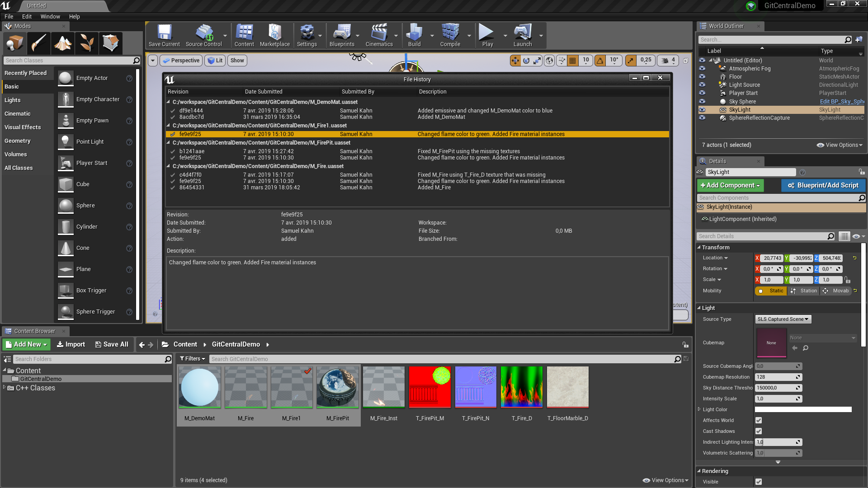Uncheck the Cast Shadows checkbox

click(x=759, y=431)
